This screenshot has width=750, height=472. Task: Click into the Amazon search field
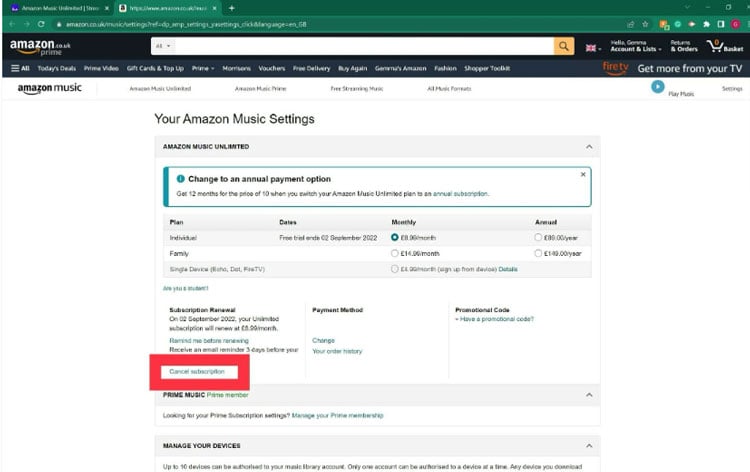(x=364, y=46)
